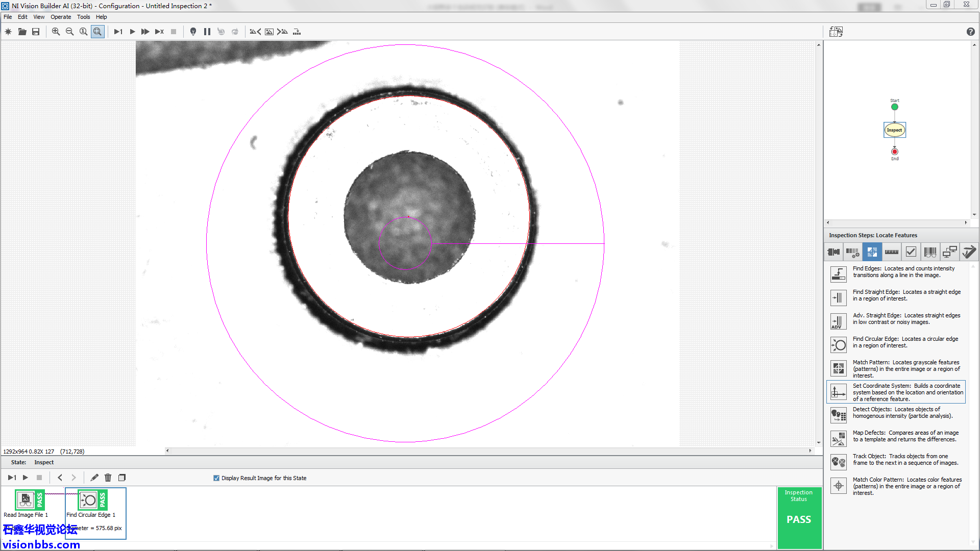This screenshot has width=980, height=551.
Task: Click the Save inspection disk icon
Action: coord(36,32)
